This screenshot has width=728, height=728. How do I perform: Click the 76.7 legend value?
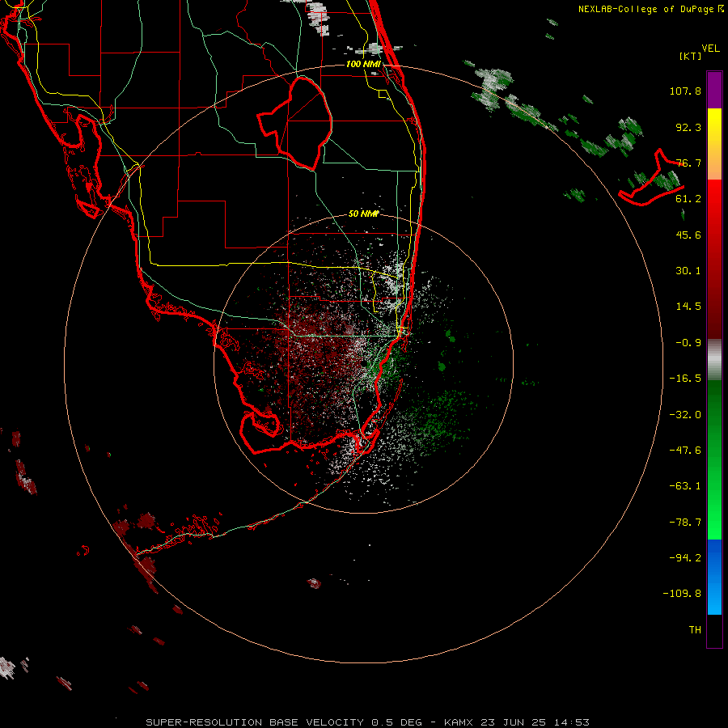click(688, 163)
